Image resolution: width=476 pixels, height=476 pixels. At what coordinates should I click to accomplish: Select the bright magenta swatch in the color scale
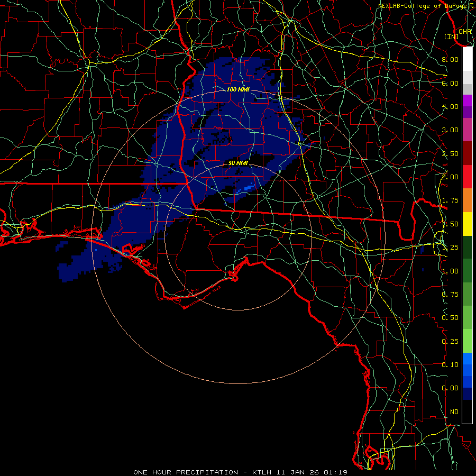pos(467,100)
